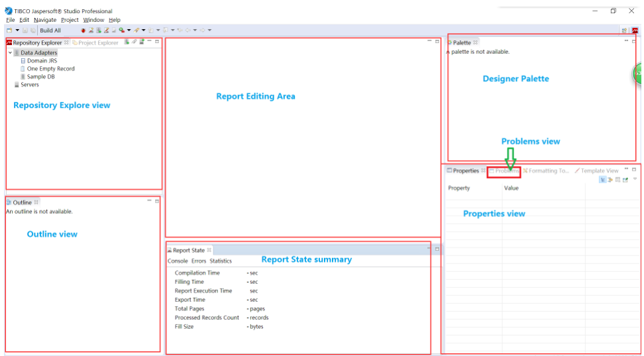Click the Value column header
The height and width of the screenshot is (356, 644).
(511, 188)
